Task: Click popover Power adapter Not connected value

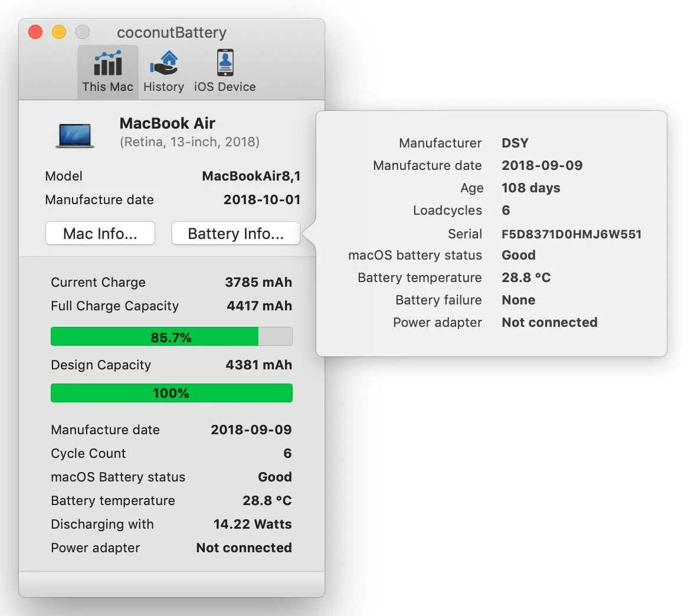Action: click(x=550, y=323)
